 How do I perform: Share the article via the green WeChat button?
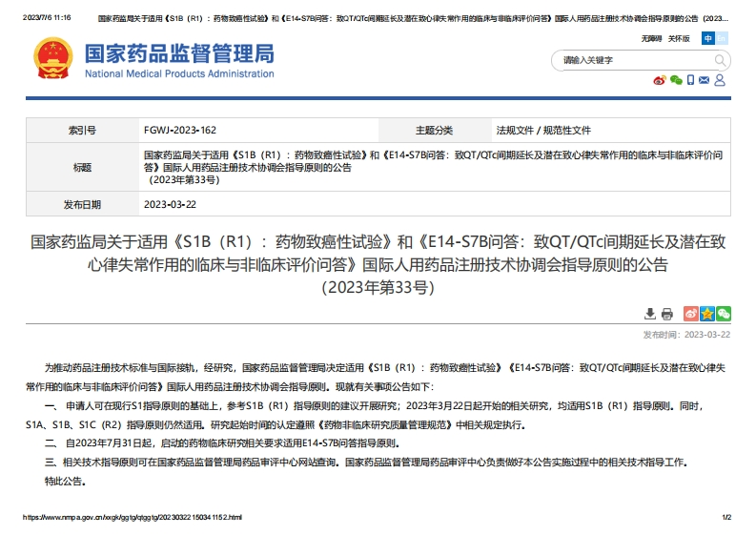pos(724,314)
